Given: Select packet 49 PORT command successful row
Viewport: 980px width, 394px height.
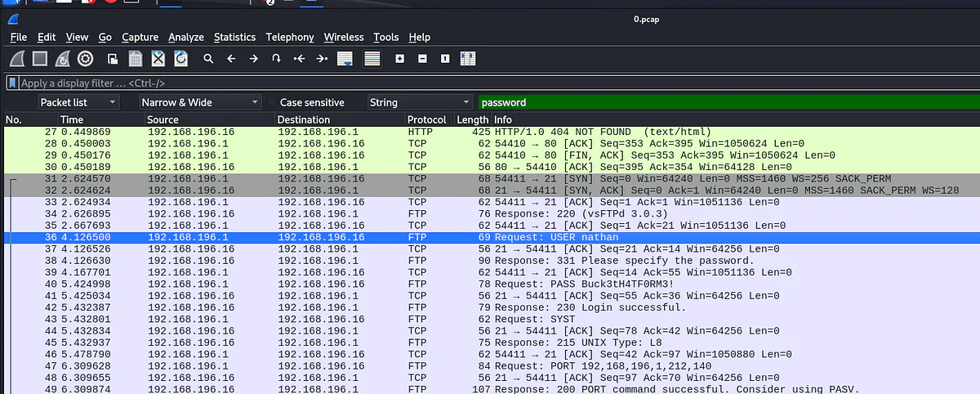Looking at the screenshot, I should pos(490,389).
